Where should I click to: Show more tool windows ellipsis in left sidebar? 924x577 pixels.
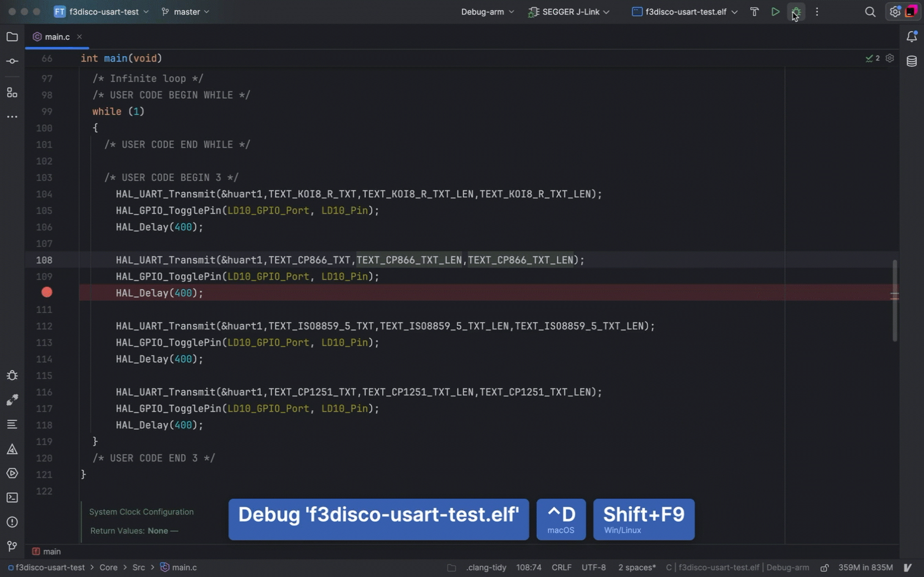click(x=12, y=117)
